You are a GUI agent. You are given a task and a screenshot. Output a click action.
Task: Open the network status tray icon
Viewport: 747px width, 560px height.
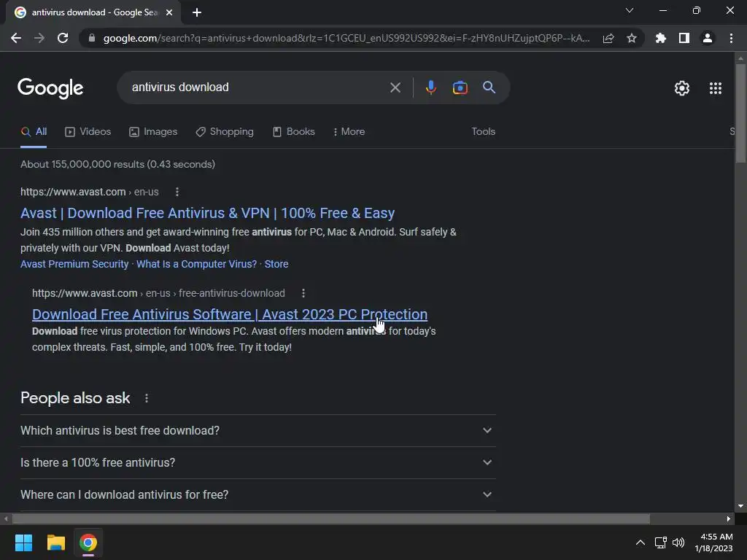[x=660, y=542]
